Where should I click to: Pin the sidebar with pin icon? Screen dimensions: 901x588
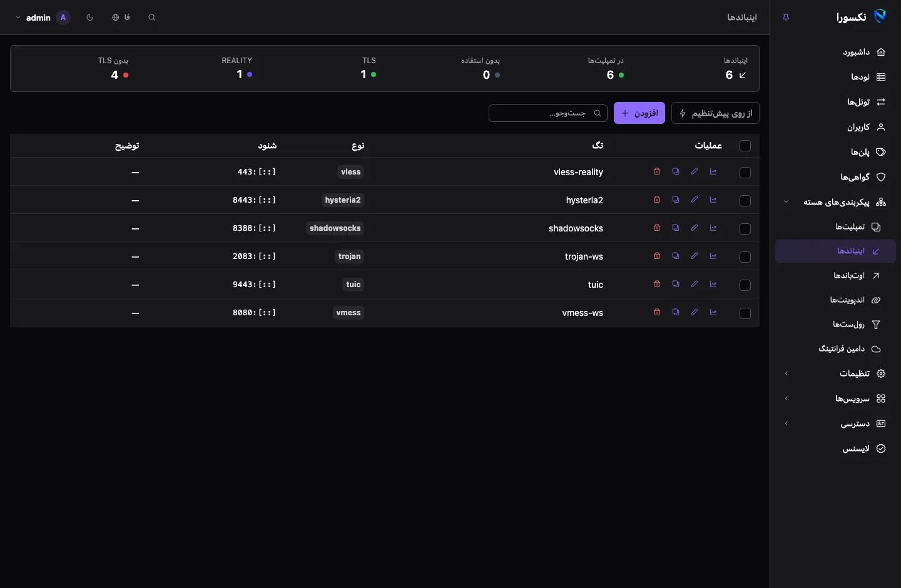[x=786, y=18]
